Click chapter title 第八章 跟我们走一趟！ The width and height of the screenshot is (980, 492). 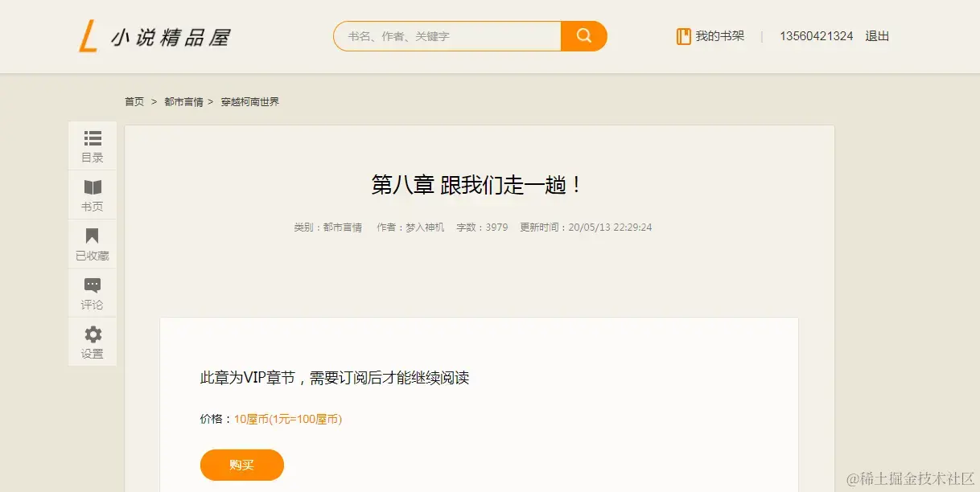pyautogui.click(x=477, y=185)
